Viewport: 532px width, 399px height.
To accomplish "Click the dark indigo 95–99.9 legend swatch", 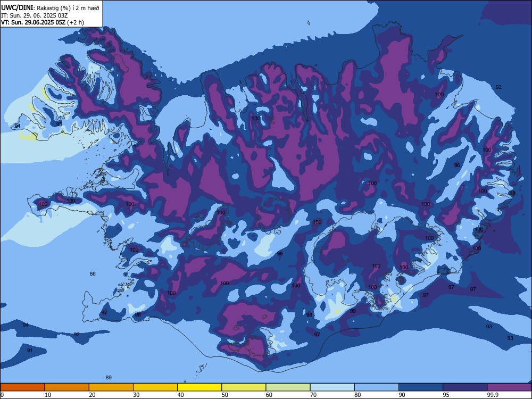I will [x=465, y=387].
